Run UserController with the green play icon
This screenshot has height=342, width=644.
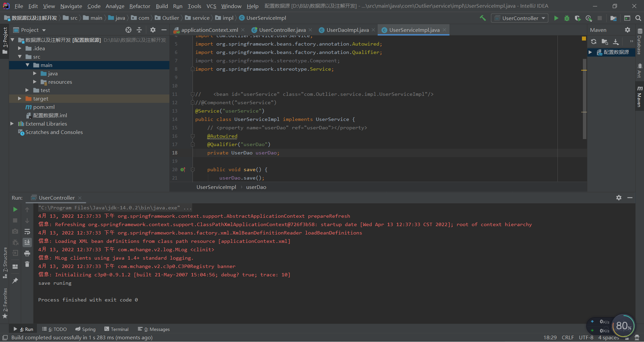click(x=556, y=18)
